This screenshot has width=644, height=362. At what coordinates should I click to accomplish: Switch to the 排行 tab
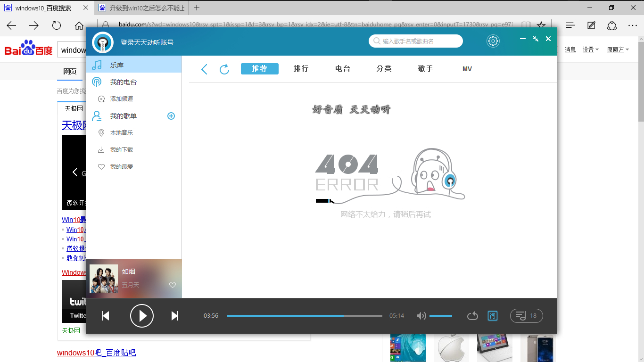click(301, 69)
